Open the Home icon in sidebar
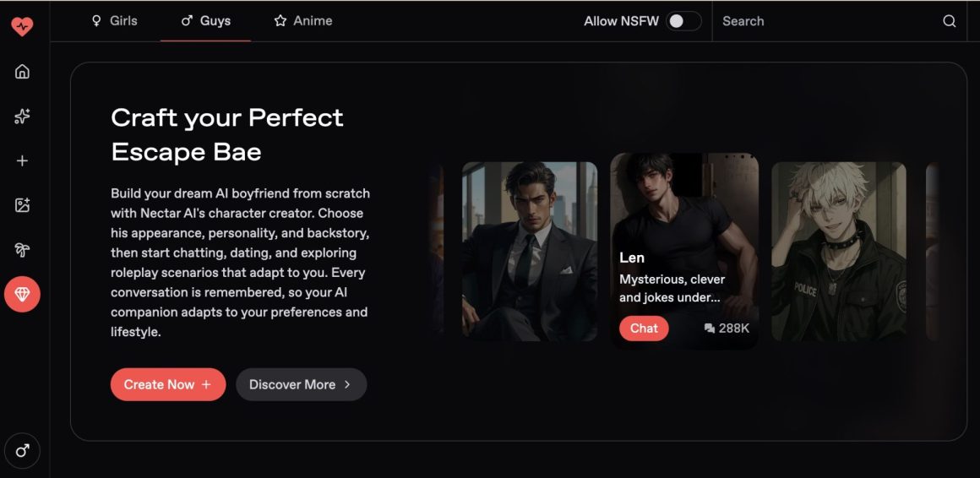Viewport: 980px width, 478px height. point(22,71)
